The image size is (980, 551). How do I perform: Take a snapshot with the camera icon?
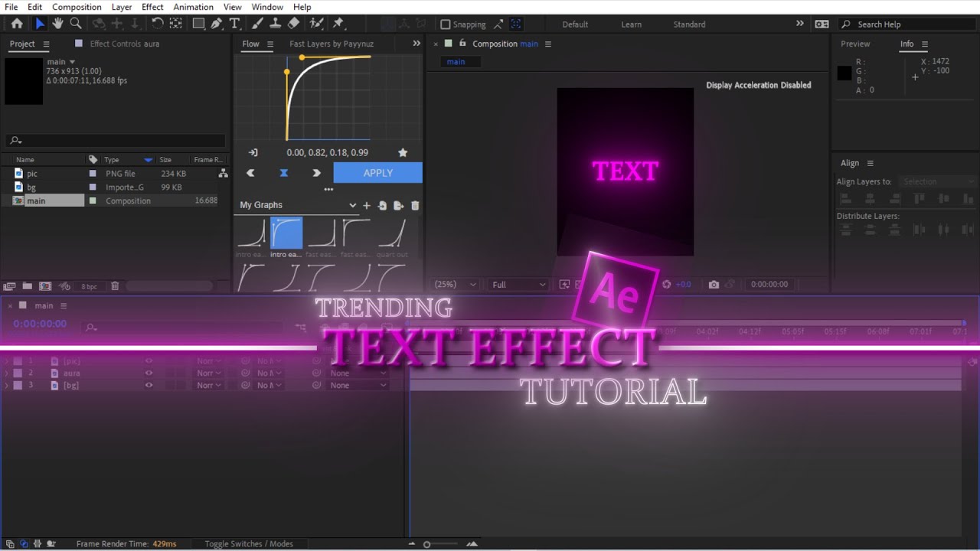[x=714, y=285]
